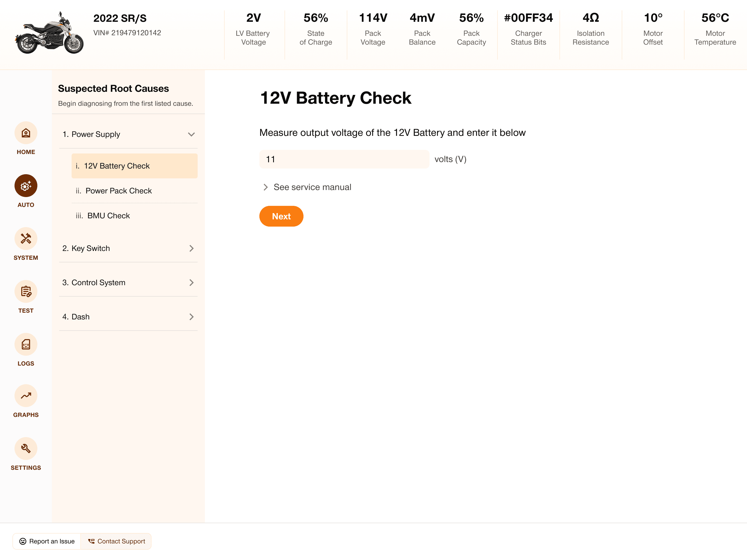Expand the Control System section
Image resolution: width=747 pixels, height=560 pixels.
[128, 283]
